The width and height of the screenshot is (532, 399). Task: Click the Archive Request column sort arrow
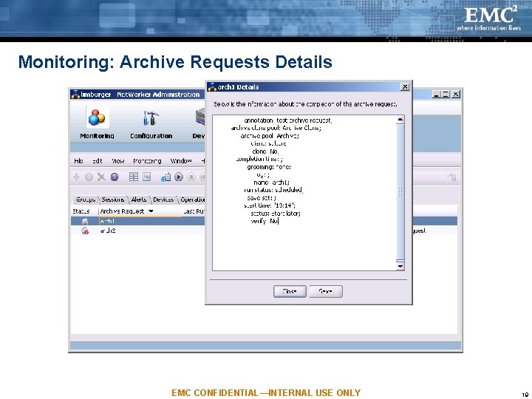pyautogui.click(x=151, y=211)
